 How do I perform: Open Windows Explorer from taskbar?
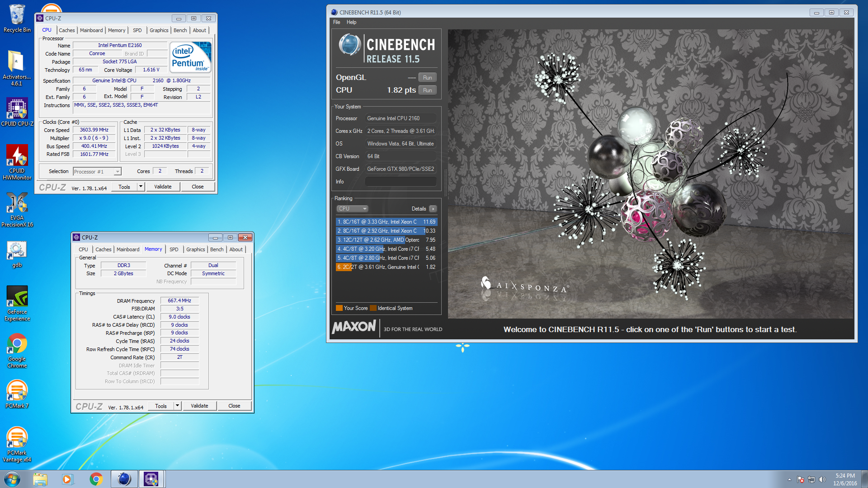click(40, 479)
